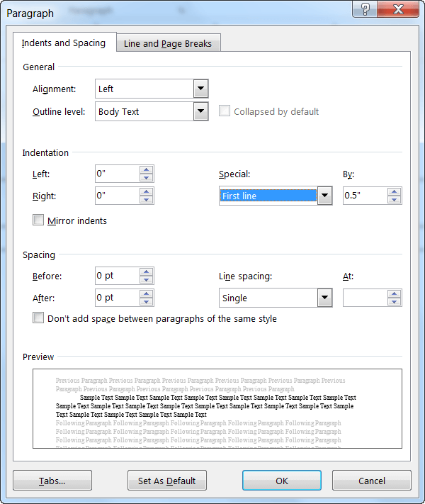Increase Spacing Before with up arrow
Viewport: 425px width, 504px height.
pos(147,272)
